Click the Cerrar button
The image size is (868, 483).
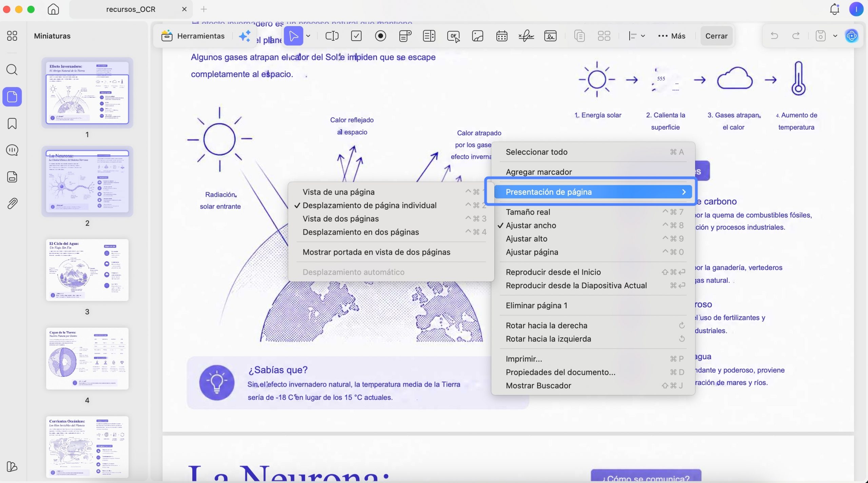coord(716,36)
